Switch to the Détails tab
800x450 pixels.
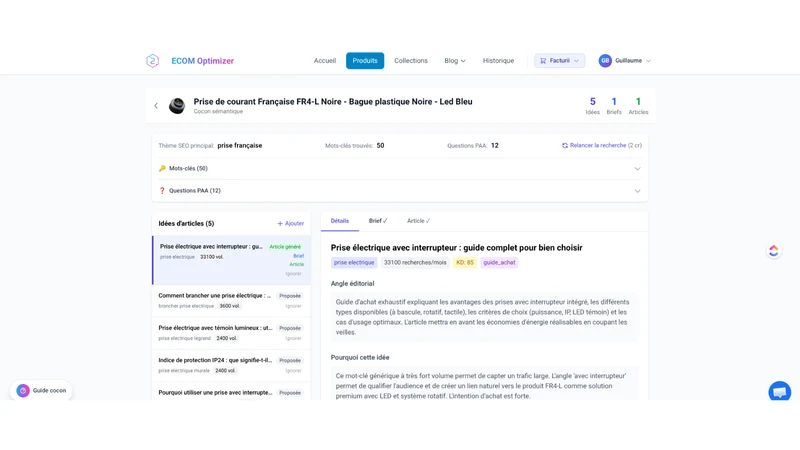340,221
